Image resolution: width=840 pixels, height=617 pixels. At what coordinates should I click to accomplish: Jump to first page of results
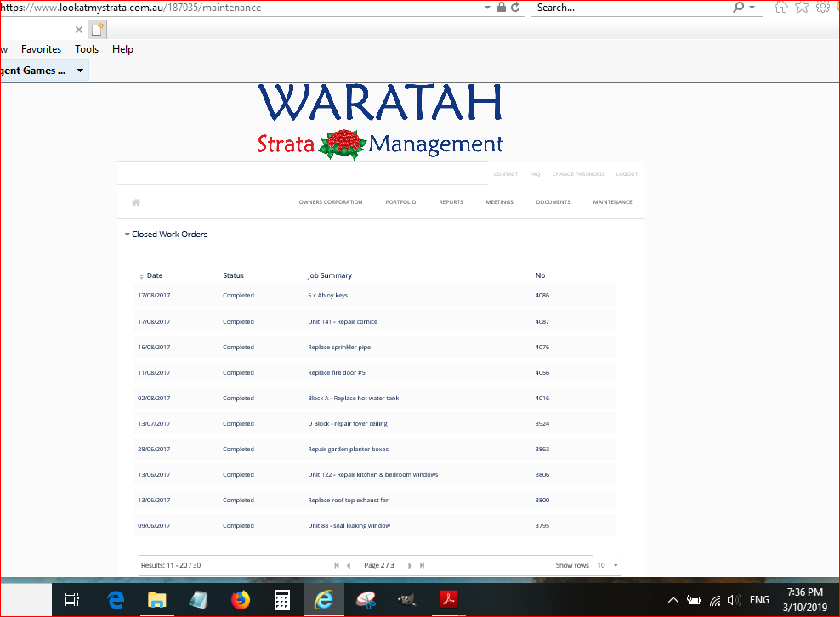pyautogui.click(x=337, y=565)
